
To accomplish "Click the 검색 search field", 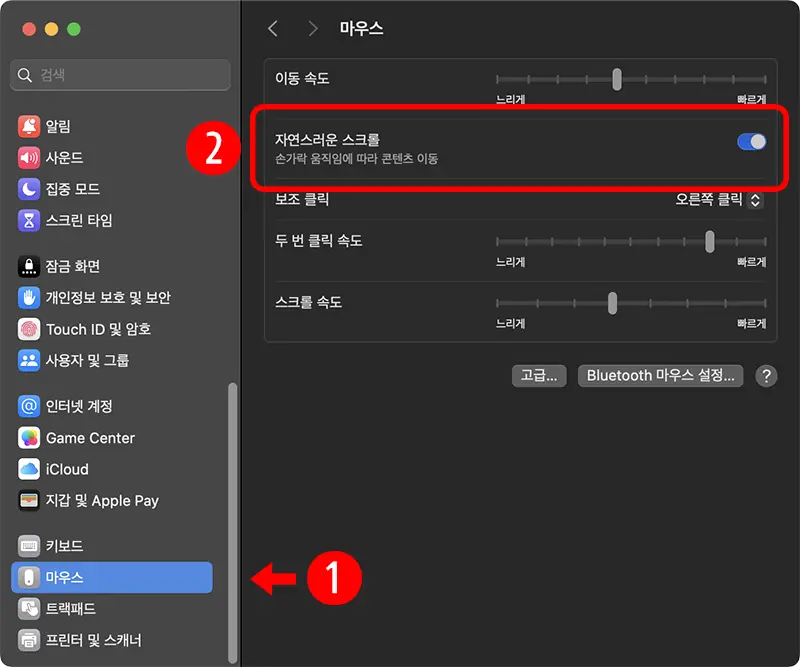I will pyautogui.click(x=120, y=74).
